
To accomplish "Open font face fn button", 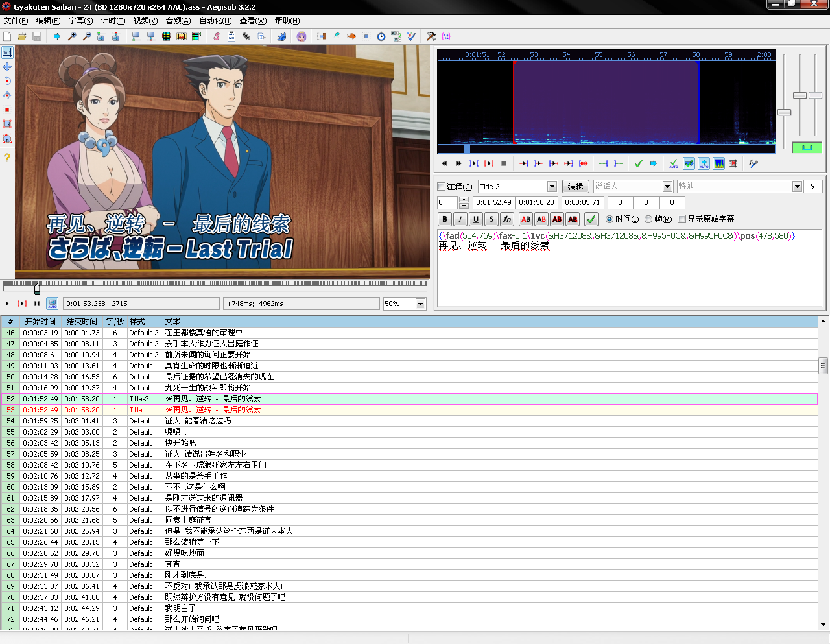I will click(507, 219).
